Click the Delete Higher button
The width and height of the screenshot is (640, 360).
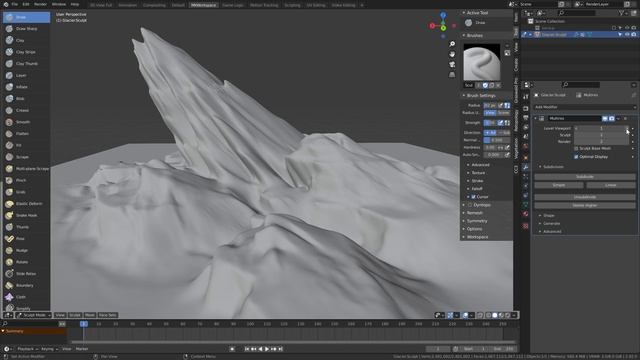point(585,205)
